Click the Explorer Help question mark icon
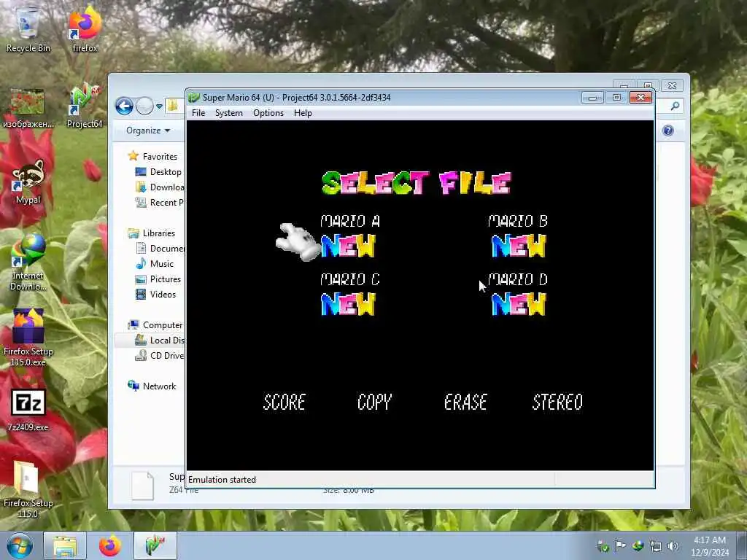 click(x=668, y=131)
